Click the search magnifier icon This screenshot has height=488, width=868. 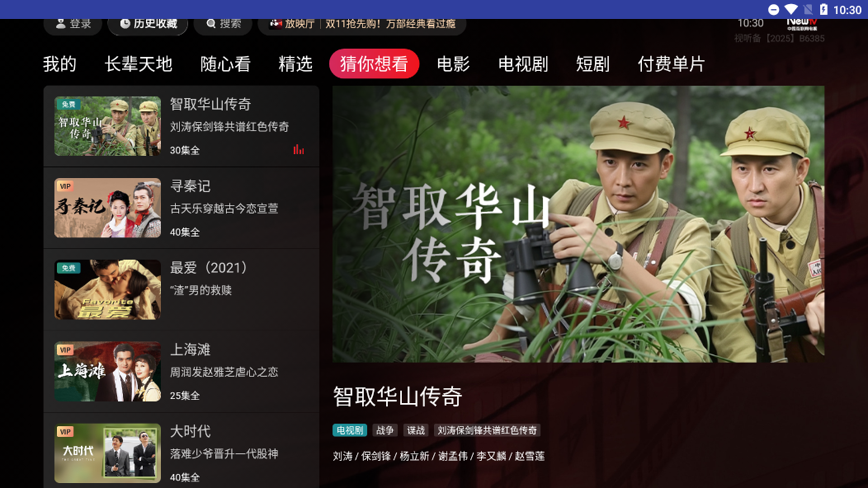coord(211,23)
